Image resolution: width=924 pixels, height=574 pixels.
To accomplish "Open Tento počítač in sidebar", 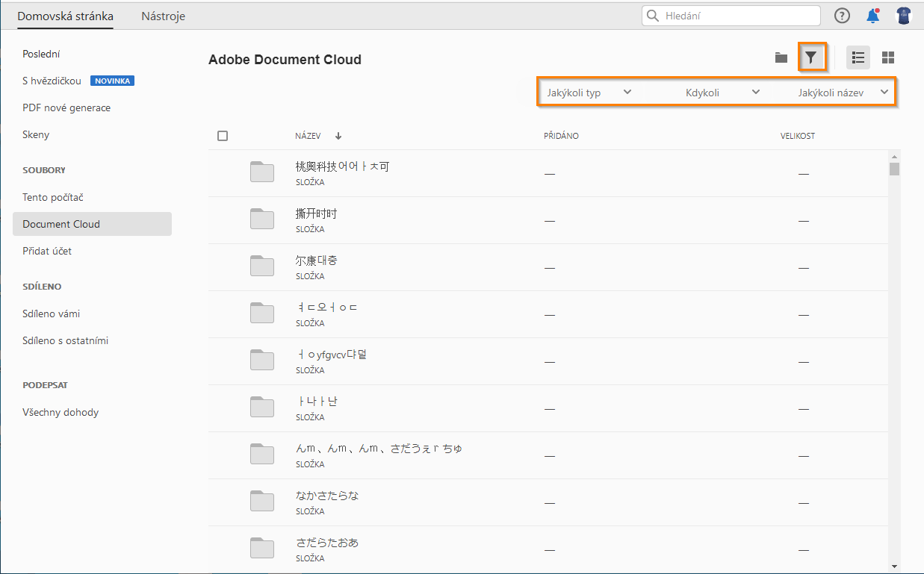I will 53,197.
